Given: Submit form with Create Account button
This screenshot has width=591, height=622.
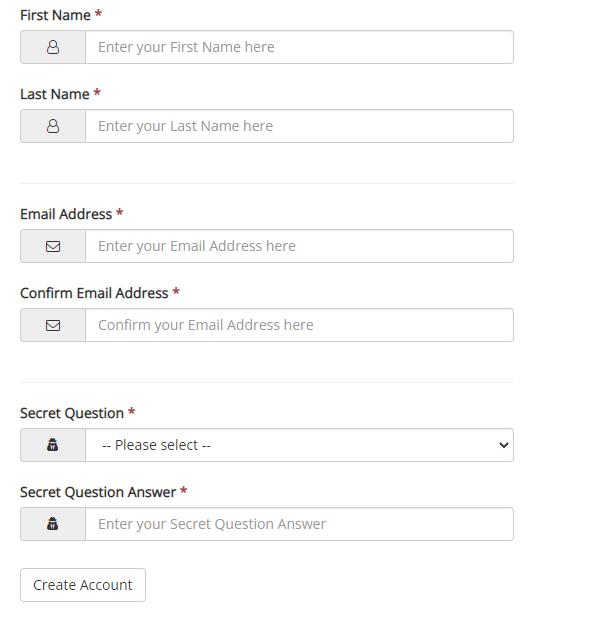Looking at the screenshot, I should [x=83, y=585].
